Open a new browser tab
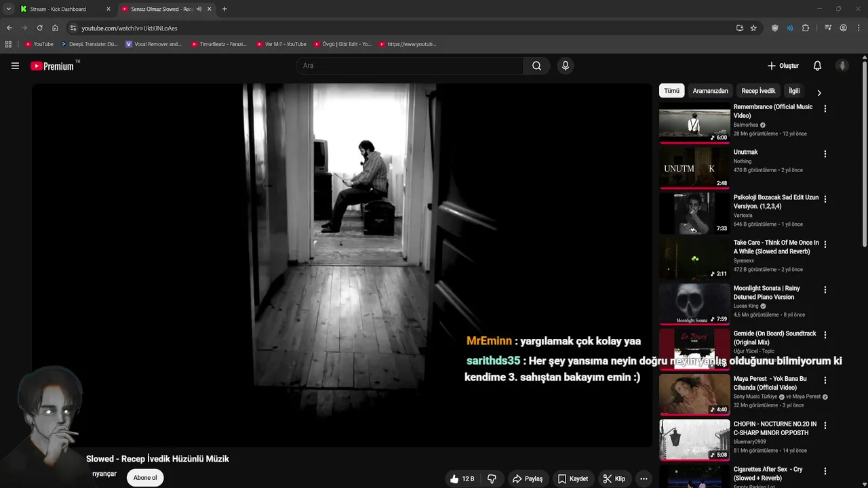 [224, 9]
